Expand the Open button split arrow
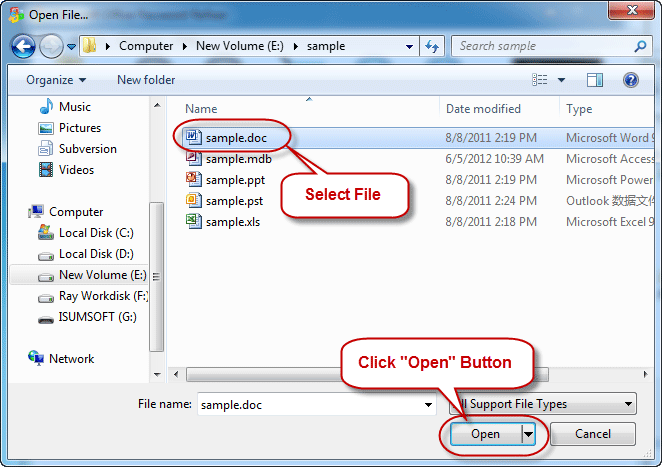Viewport: 662px width, 467px height. click(528, 434)
